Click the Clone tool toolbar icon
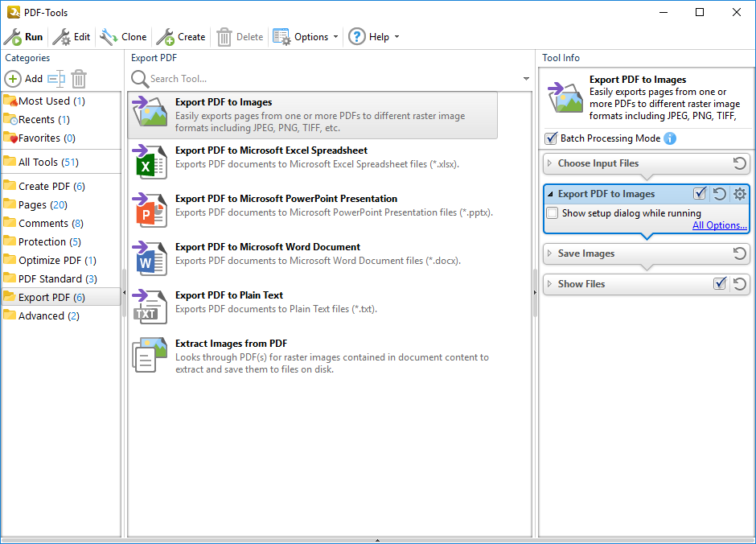Image resolution: width=756 pixels, height=544 pixels. pyautogui.click(x=109, y=37)
